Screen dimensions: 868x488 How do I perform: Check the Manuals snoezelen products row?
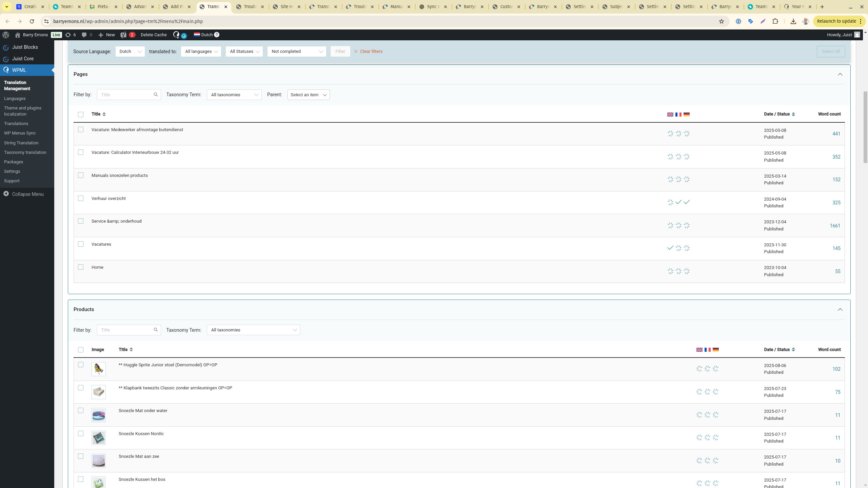point(81,176)
